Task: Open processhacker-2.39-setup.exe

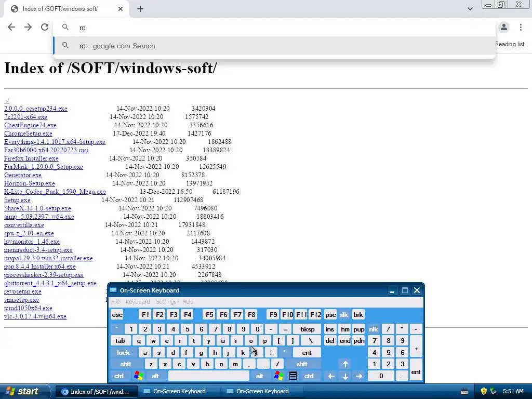Action: click(44, 275)
